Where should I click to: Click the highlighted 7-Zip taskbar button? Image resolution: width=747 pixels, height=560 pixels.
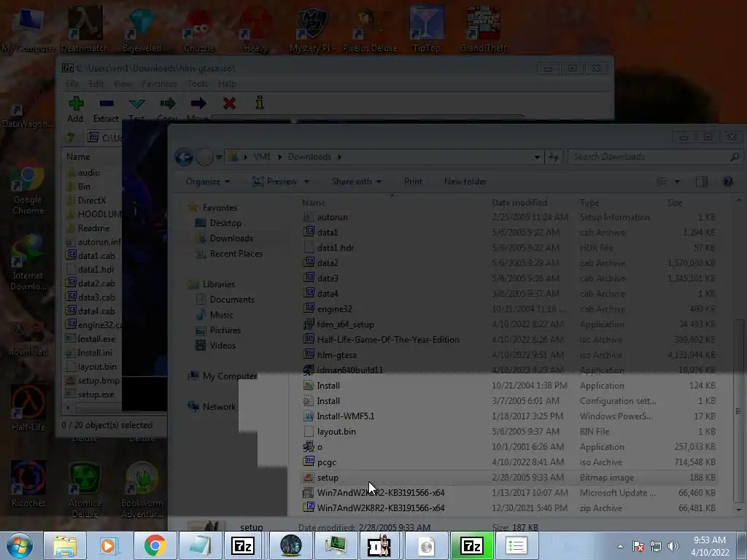(x=471, y=545)
